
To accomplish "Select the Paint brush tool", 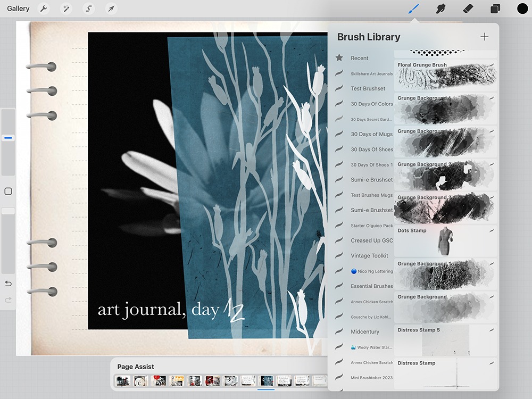I will click(413, 9).
